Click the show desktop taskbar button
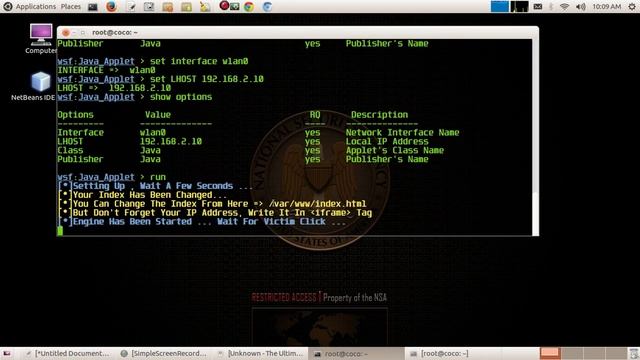The width and height of the screenshot is (640, 360). pos(7,353)
